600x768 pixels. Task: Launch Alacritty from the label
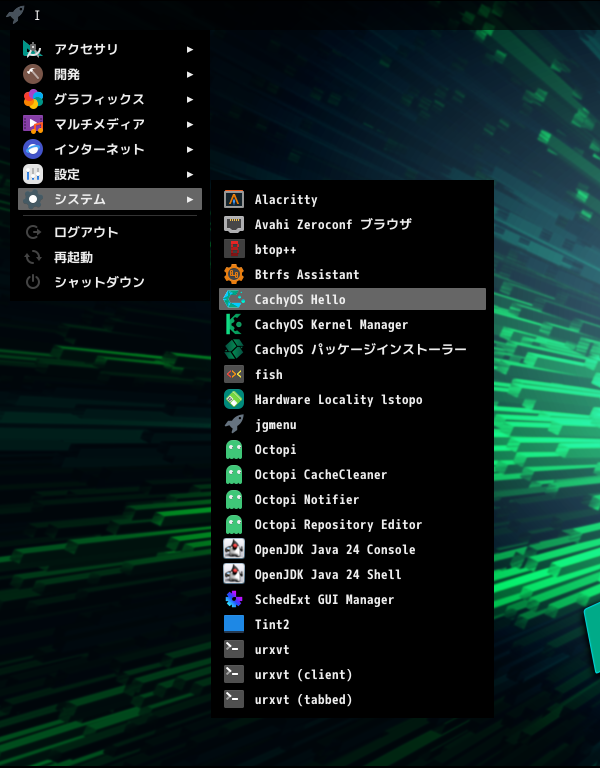pyautogui.click(x=286, y=199)
